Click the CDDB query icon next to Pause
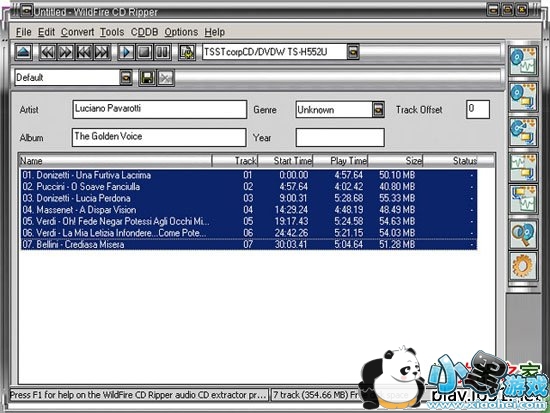 tap(187, 52)
